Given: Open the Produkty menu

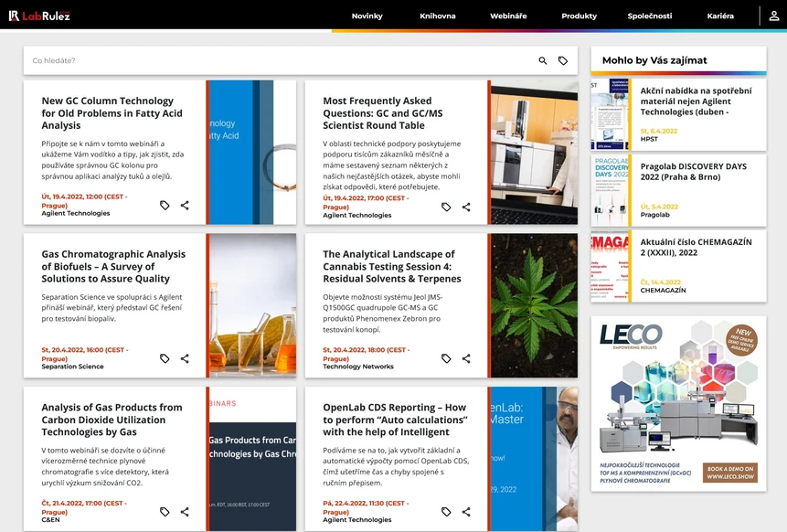Looking at the screenshot, I should 579,16.
